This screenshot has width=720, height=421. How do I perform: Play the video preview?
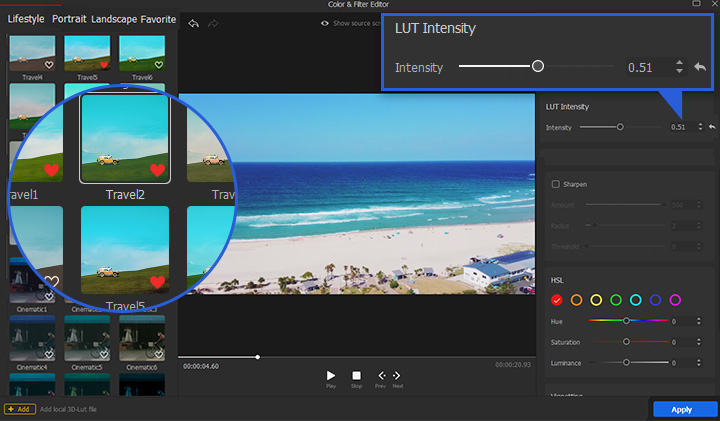331,375
